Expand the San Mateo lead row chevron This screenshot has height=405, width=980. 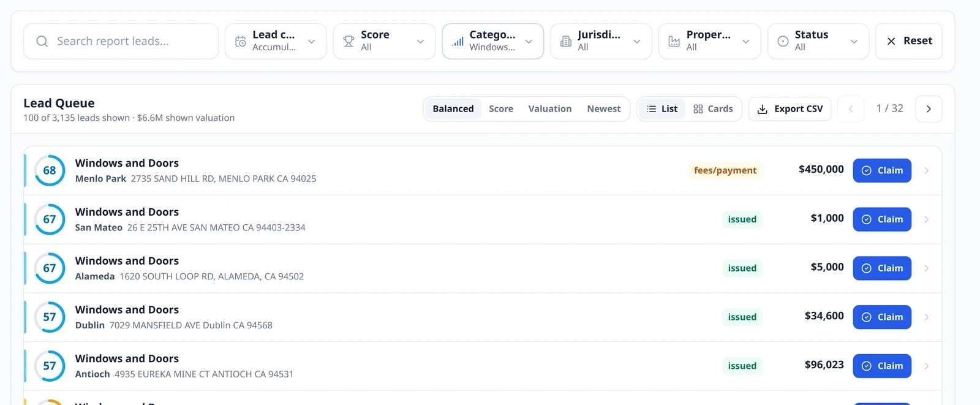(x=926, y=219)
